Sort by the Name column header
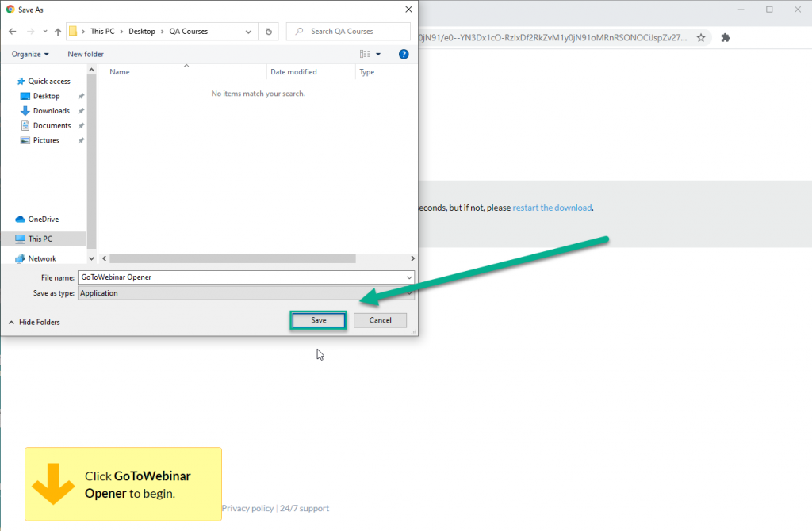 pos(120,72)
